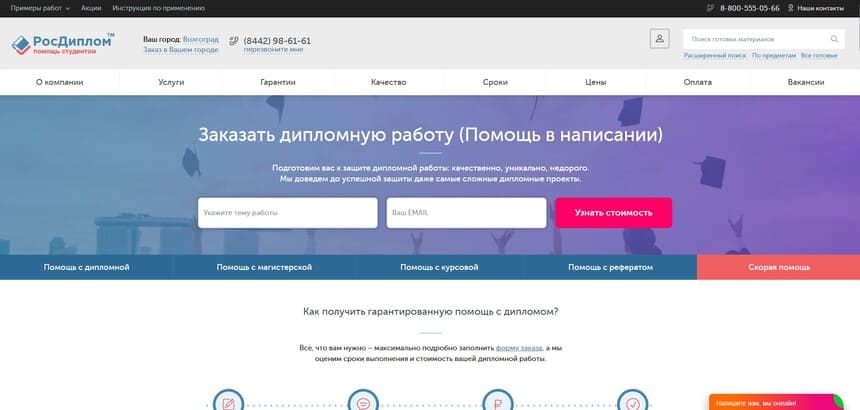Image resolution: width=860 pixels, height=410 pixels.
Task: Open the Сроки menu item
Action: pyautogui.click(x=495, y=82)
